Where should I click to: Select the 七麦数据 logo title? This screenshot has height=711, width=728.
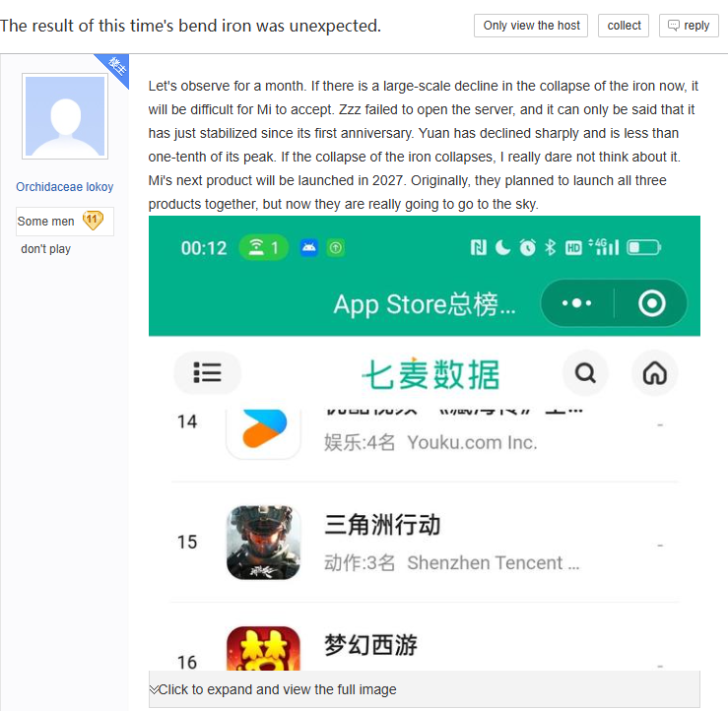(430, 374)
